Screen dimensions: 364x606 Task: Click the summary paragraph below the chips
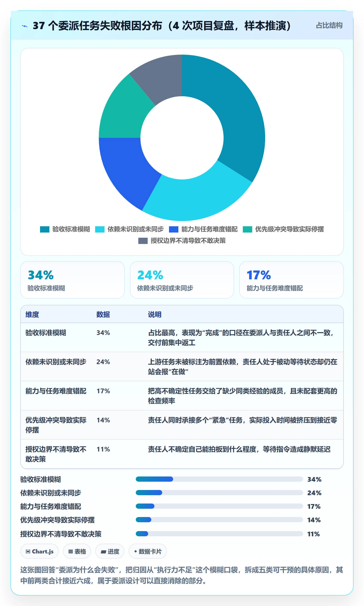pyautogui.click(x=182, y=575)
